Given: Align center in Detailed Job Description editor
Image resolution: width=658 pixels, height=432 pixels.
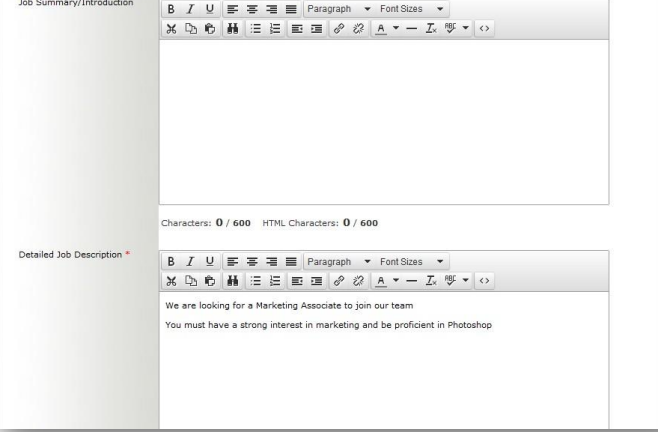Looking at the screenshot, I should point(252,262).
